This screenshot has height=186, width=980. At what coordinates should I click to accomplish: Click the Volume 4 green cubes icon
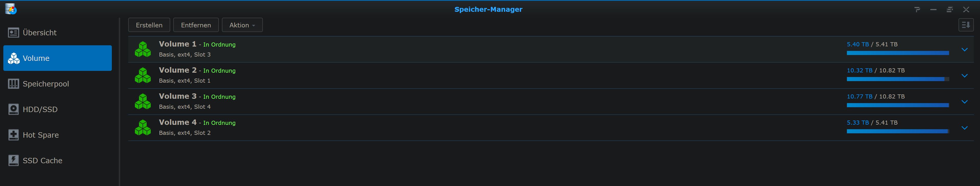click(x=143, y=128)
